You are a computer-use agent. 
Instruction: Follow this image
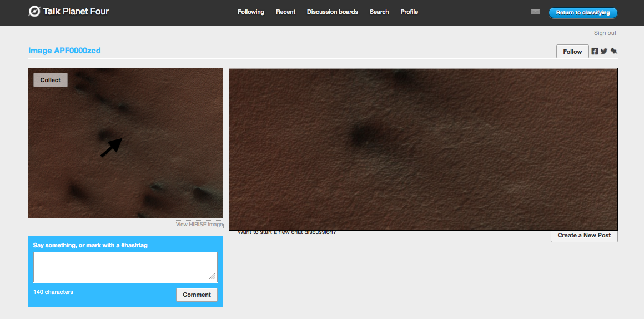coord(572,52)
